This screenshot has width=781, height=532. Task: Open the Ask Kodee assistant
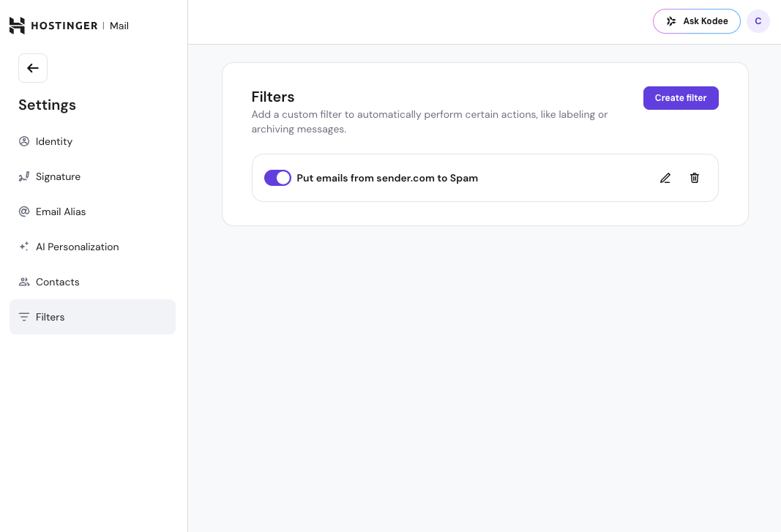coord(696,21)
